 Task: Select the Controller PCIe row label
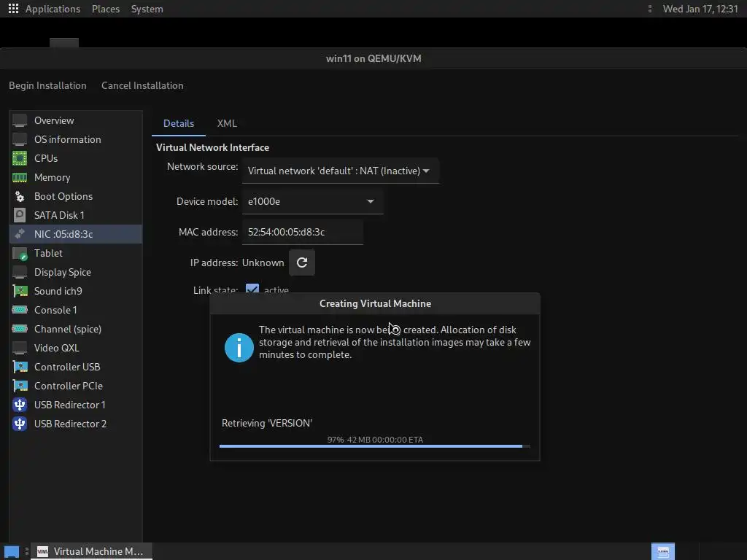pos(69,386)
